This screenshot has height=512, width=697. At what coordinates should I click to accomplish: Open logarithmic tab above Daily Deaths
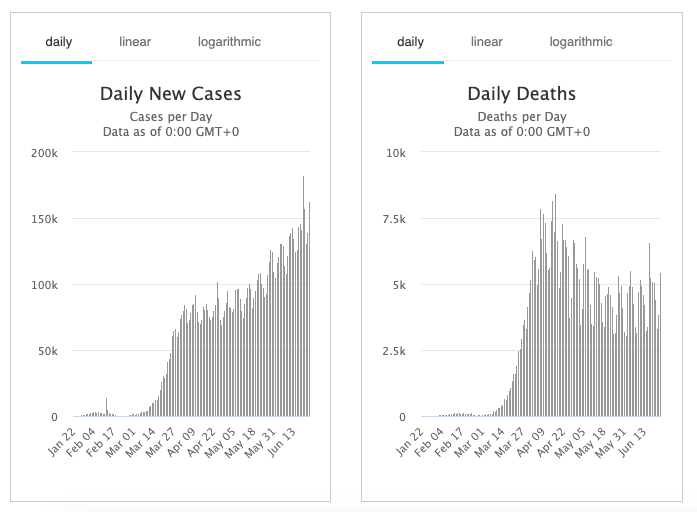pos(581,42)
